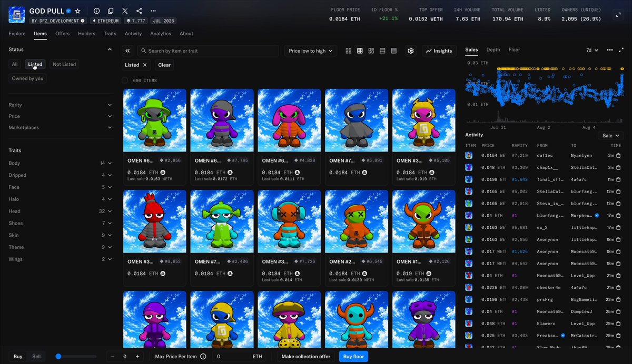Open the chart more options menu
632x364 pixels.
pos(609,50)
